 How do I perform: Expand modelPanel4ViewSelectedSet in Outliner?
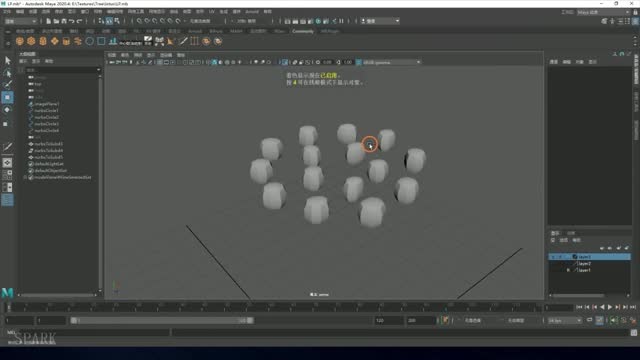[25, 178]
